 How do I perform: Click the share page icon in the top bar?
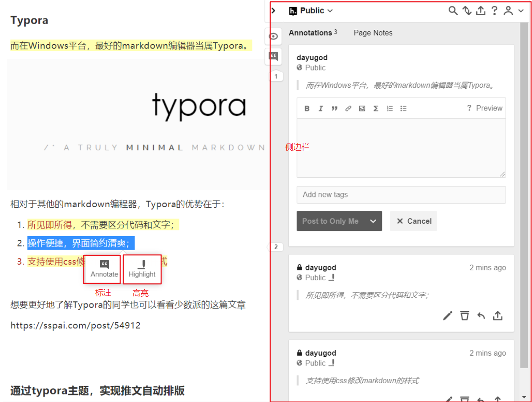click(x=480, y=11)
